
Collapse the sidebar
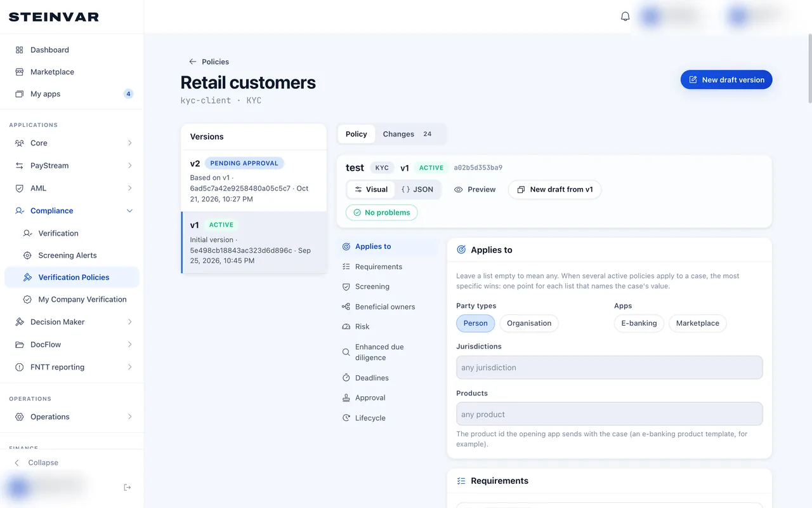click(36, 462)
